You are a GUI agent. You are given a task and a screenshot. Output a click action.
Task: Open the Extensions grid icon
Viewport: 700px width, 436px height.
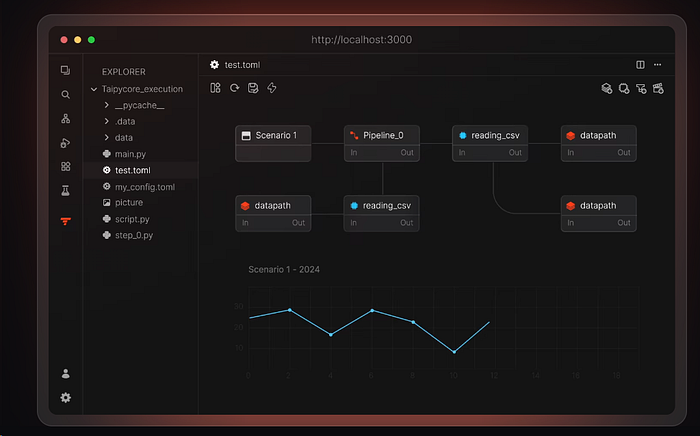click(66, 167)
